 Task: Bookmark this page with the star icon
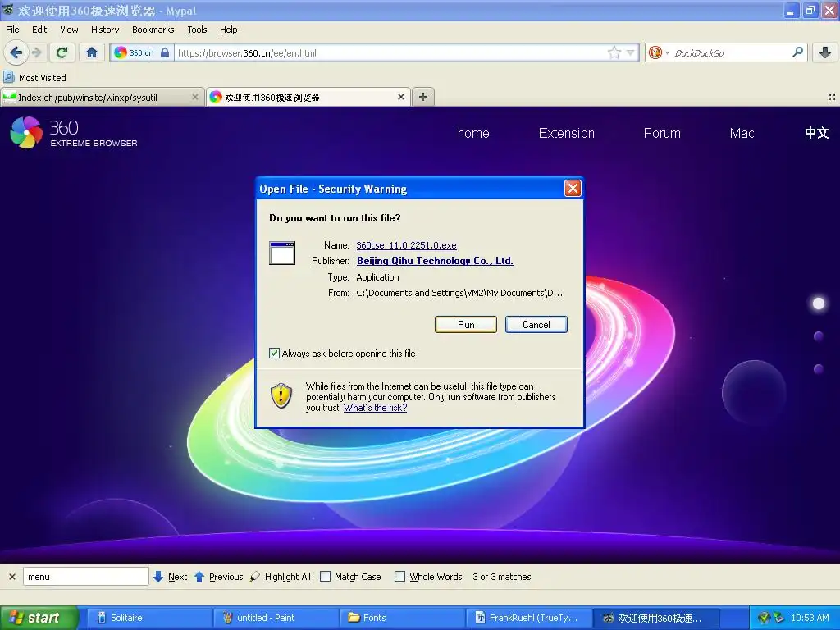614,52
